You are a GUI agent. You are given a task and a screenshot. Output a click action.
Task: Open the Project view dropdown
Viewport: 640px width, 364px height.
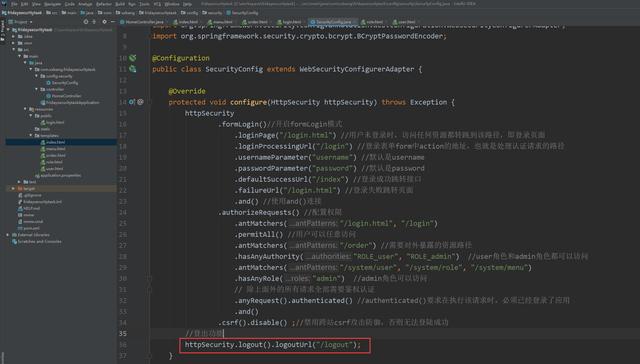(21, 22)
